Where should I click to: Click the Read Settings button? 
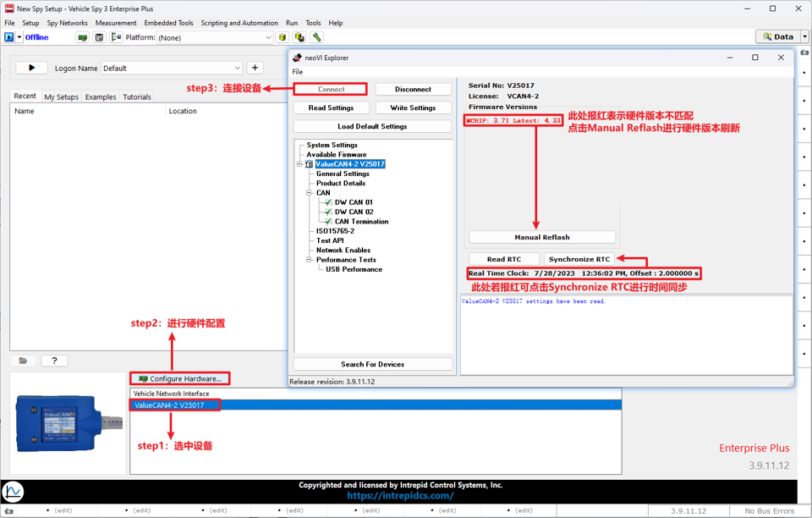(x=331, y=107)
